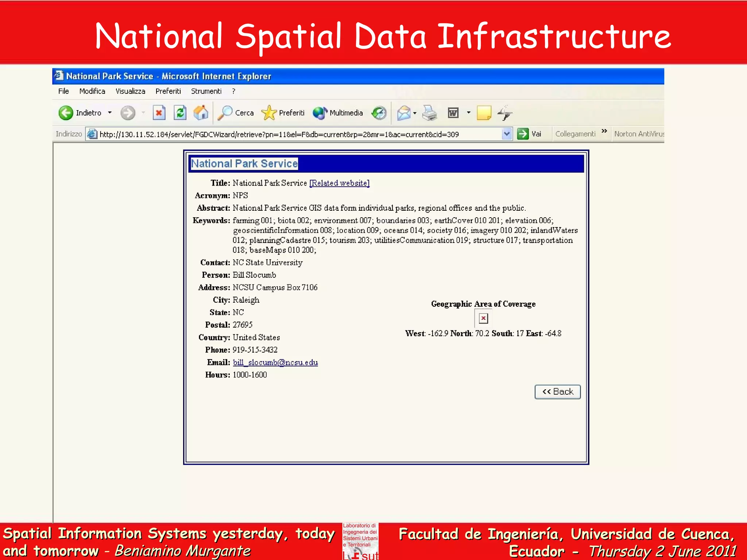The height and width of the screenshot is (560, 747).
Task: Open the Related website link
Action: pyautogui.click(x=339, y=183)
